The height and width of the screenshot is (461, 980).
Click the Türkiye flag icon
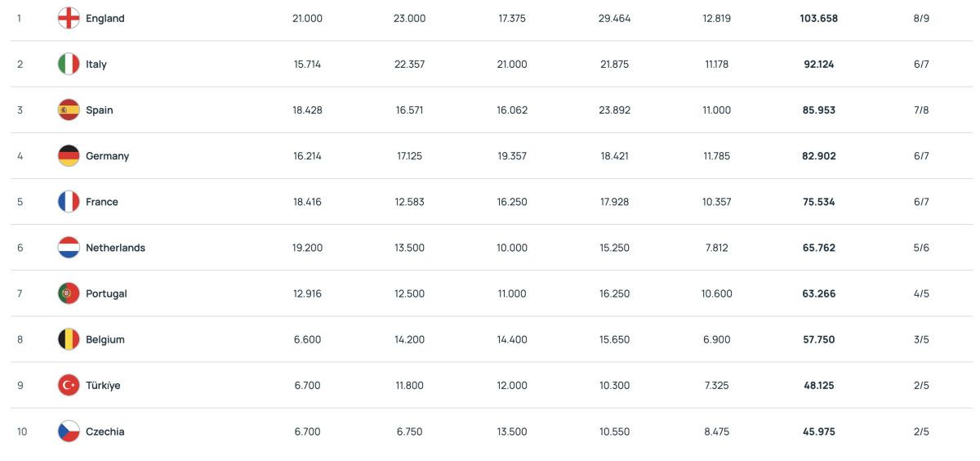point(69,385)
